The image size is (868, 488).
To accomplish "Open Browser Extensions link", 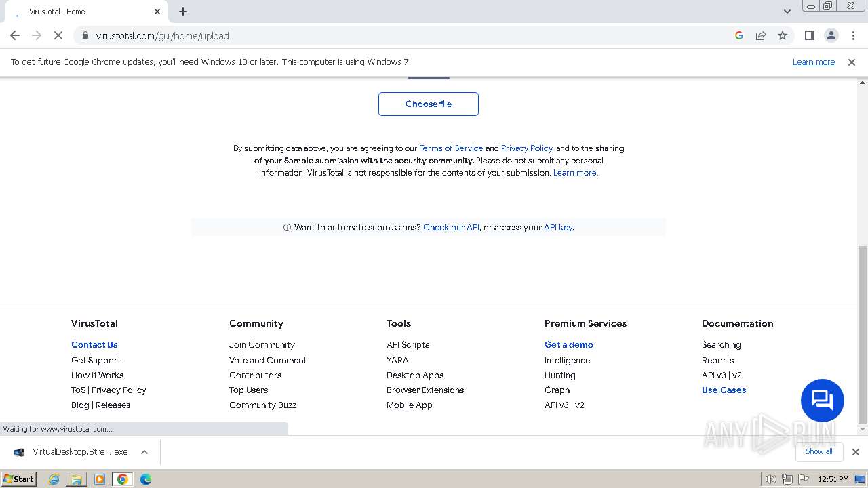I will tap(425, 390).
